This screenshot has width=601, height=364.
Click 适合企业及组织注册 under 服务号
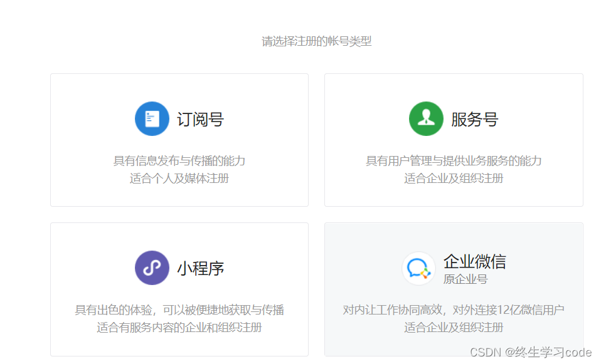click(x=454, y=179)
